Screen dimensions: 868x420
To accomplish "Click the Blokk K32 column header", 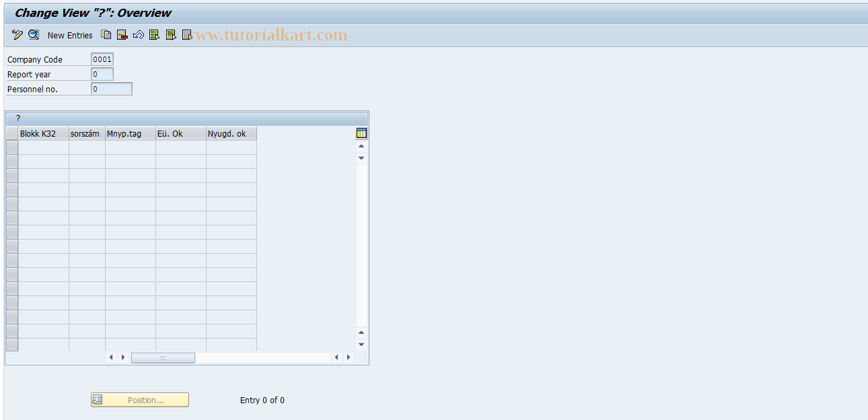I will (44, 133).
